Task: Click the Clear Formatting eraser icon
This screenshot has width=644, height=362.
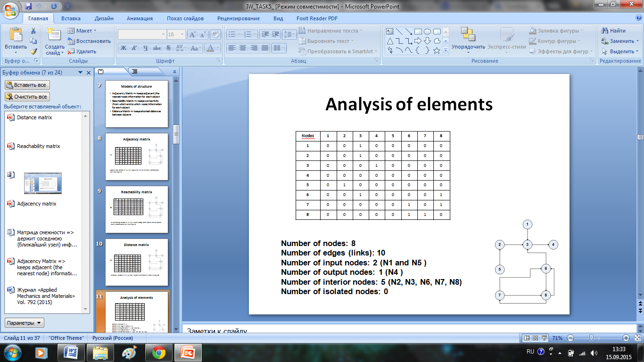Action: coord(215,34)
